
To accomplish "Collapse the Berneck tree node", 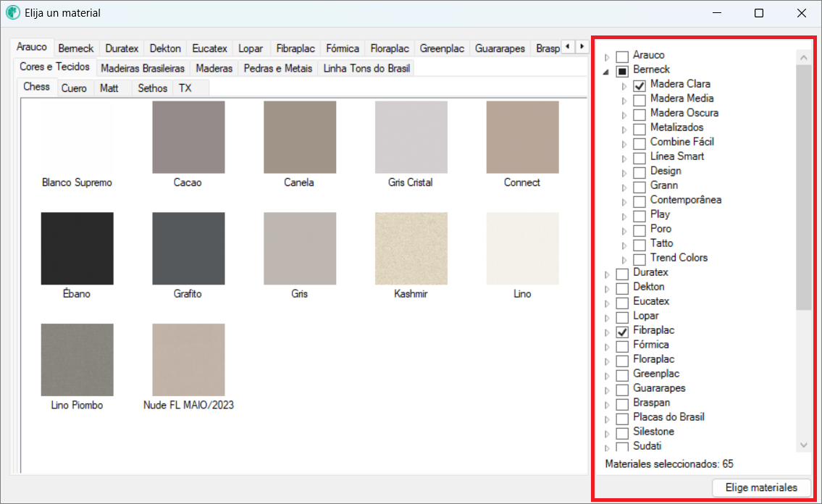I will 606,71.
